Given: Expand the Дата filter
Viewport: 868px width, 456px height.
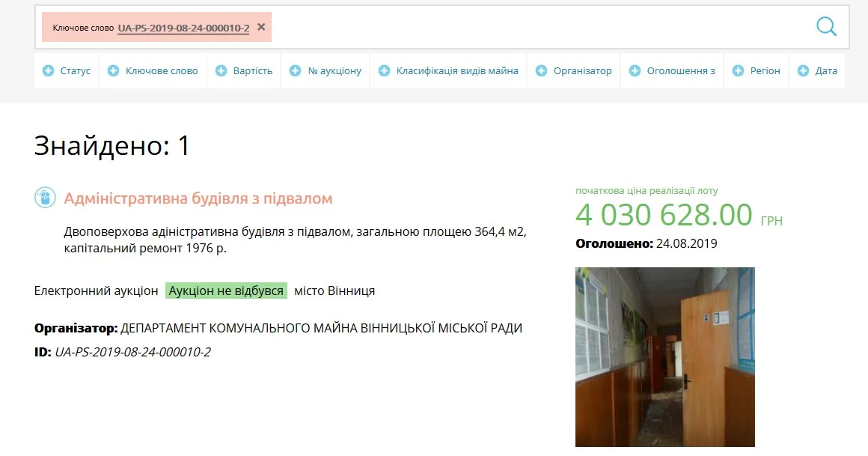Looking at the screenshot, I should pyautogui.click(x=817, y=71).
